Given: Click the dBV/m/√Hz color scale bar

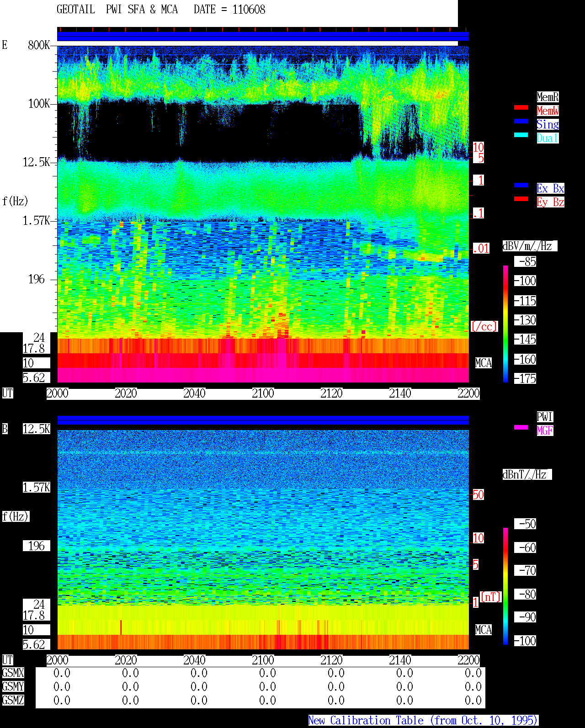Looking at the screenshot, I should click(505, 324).
